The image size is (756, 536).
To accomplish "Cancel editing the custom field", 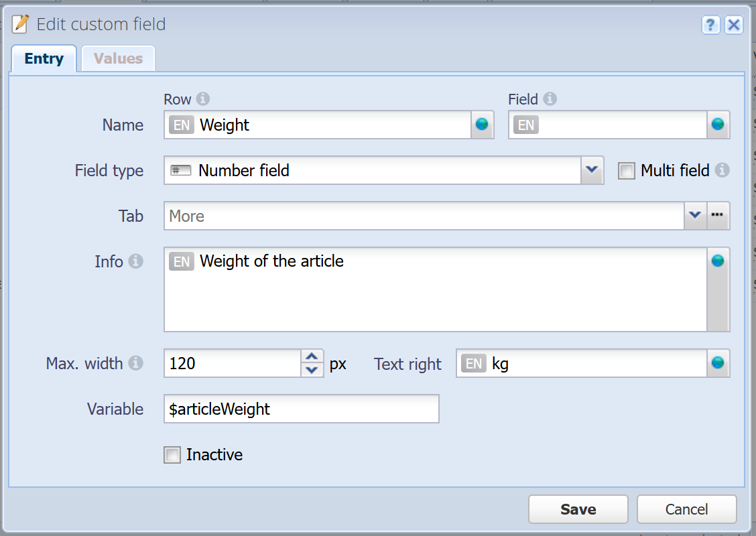I will [x=686, y=509].
